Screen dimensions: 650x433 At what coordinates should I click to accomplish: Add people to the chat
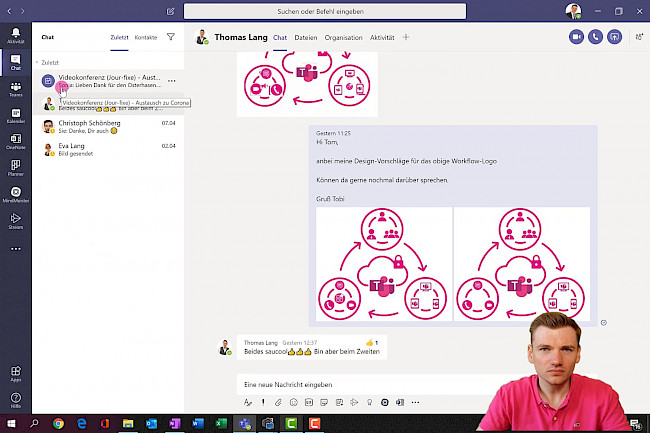pos(639,37)
